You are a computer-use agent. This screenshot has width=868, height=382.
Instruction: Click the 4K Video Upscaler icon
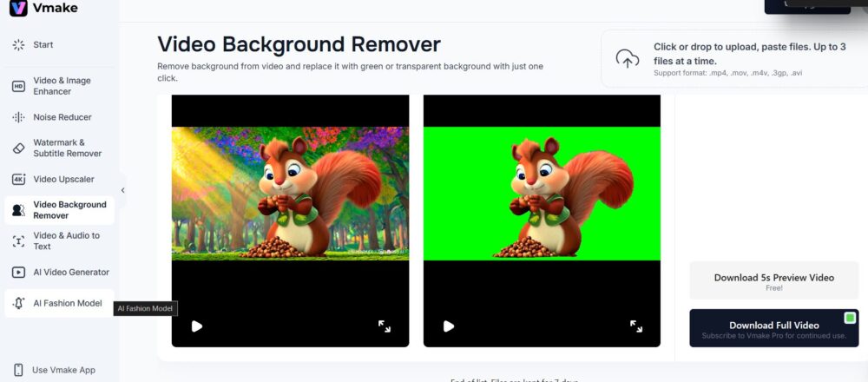point(18,180)
